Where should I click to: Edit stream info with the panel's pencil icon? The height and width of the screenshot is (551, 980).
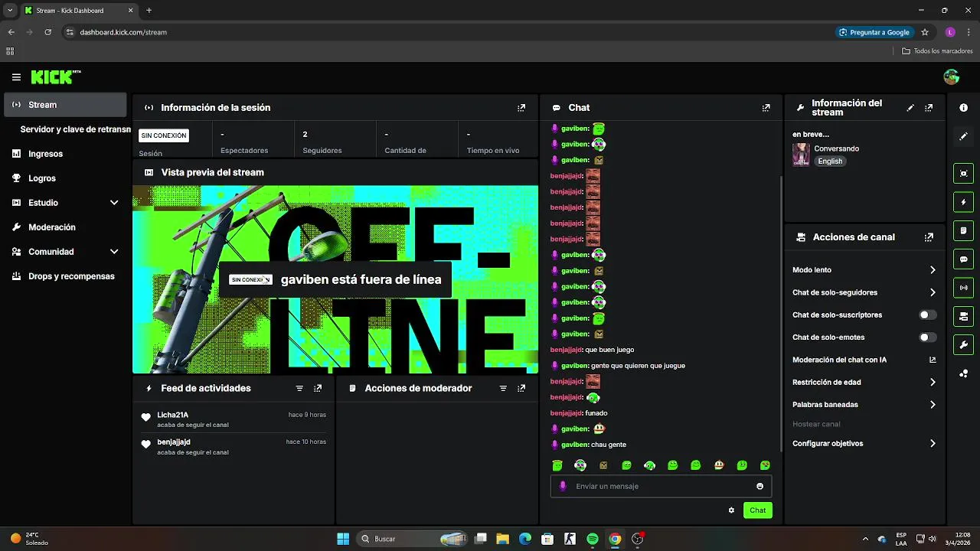click(x=910, y=108)
